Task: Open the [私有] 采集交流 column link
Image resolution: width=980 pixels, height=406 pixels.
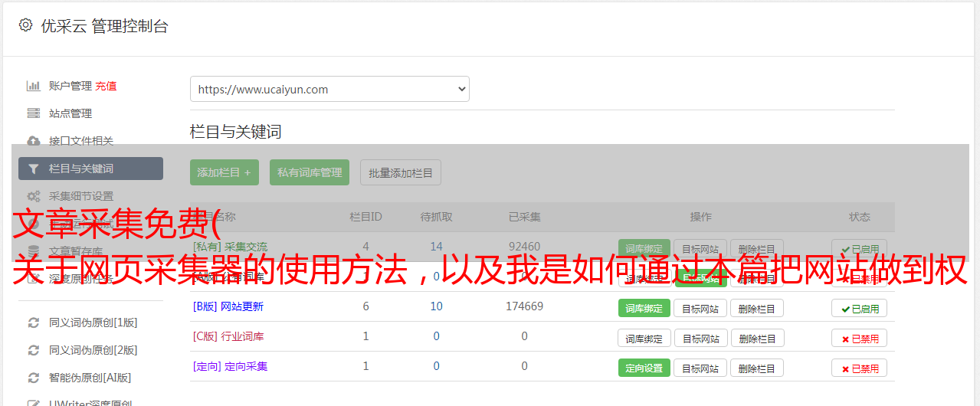Action: click(x=231, y=247)
